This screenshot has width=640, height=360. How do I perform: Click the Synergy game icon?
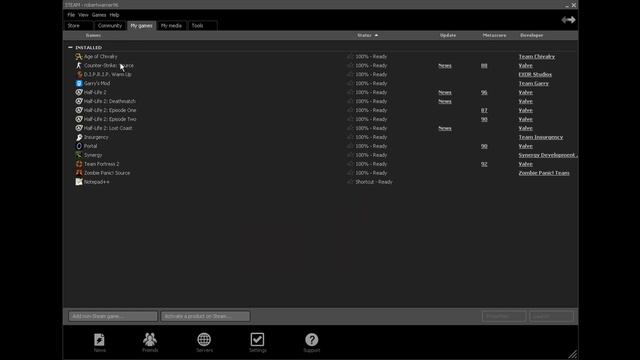pos(79,155)
